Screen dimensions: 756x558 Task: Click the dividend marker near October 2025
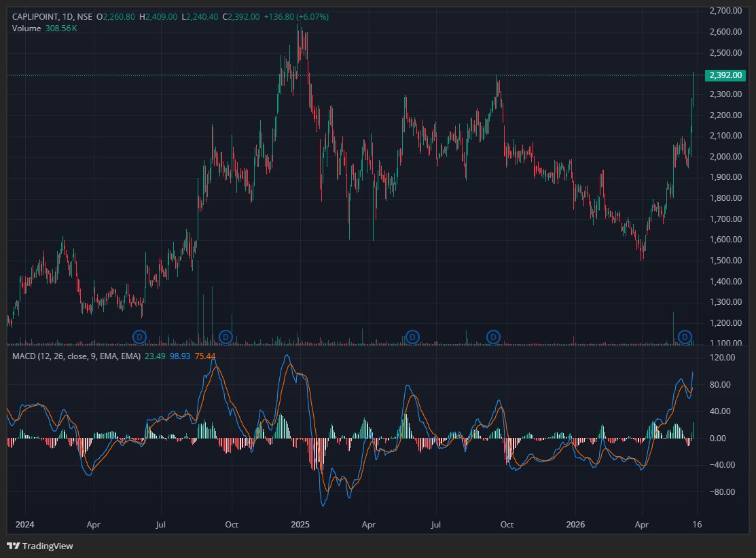[x=492, y=337]
